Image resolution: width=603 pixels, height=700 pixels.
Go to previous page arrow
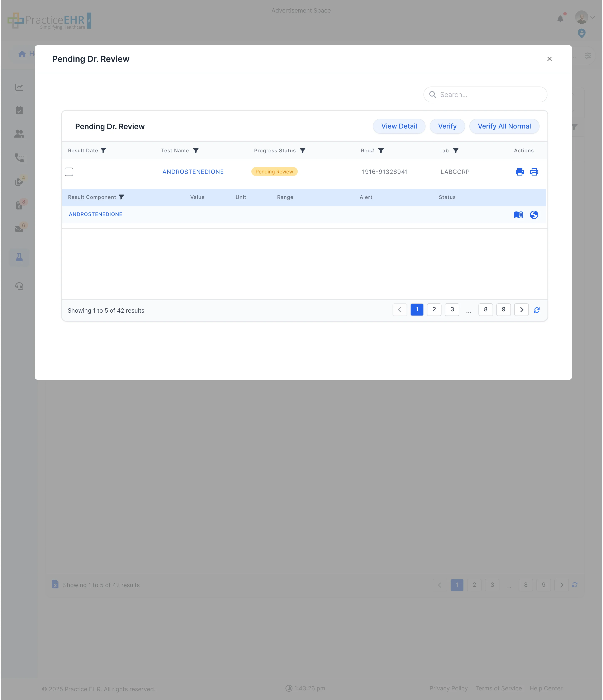click(x=399, y=309)
